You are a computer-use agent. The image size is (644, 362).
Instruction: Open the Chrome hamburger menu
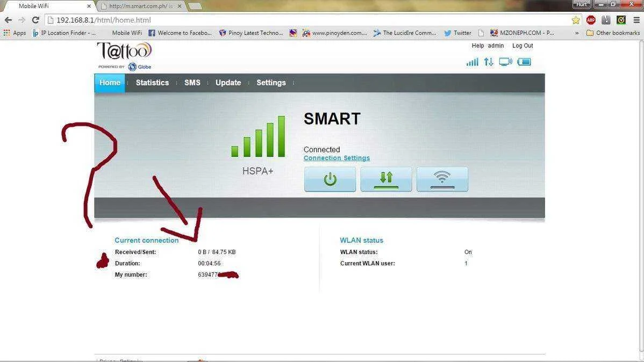636,20
